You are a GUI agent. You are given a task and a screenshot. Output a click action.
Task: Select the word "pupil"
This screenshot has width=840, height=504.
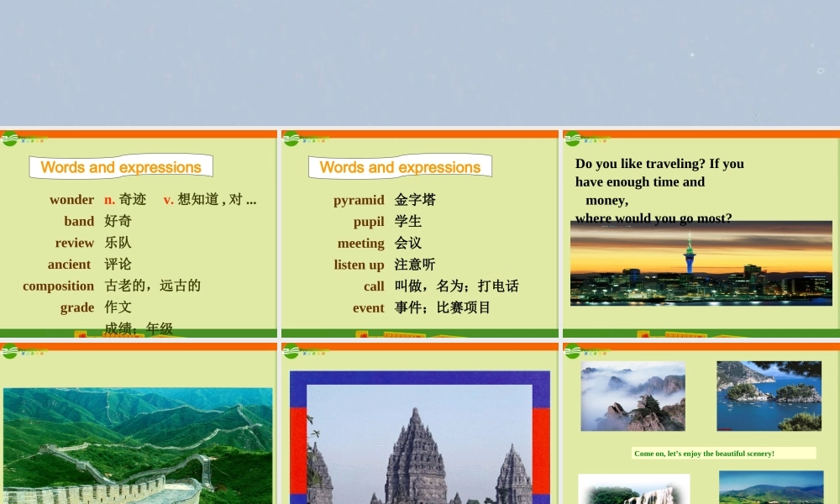369,222
